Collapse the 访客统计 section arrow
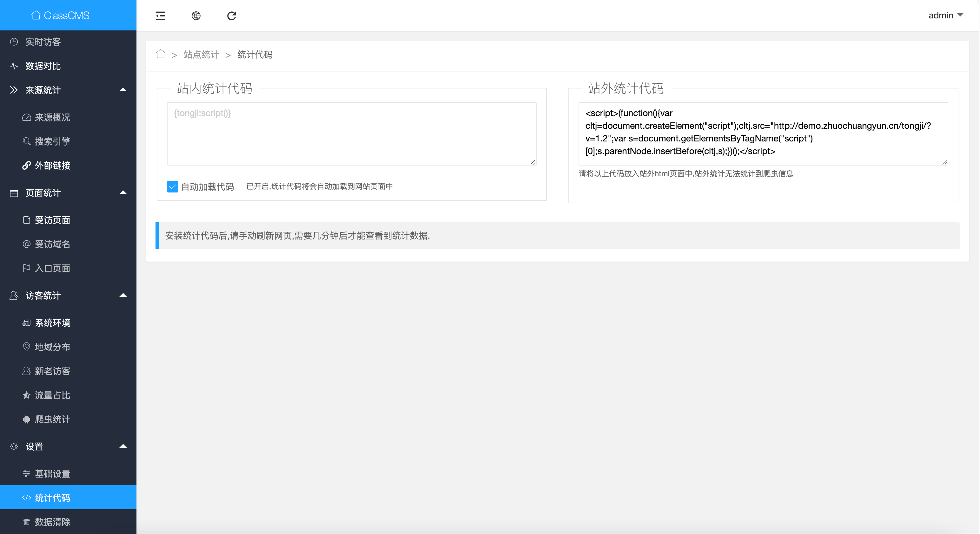 [x=123, y=295]
